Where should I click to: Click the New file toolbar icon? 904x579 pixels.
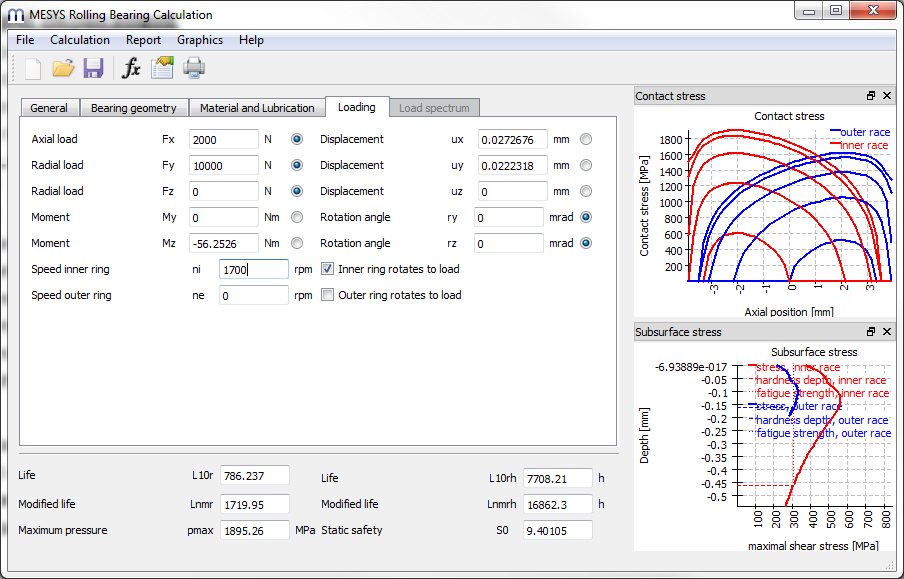[33, 68]
